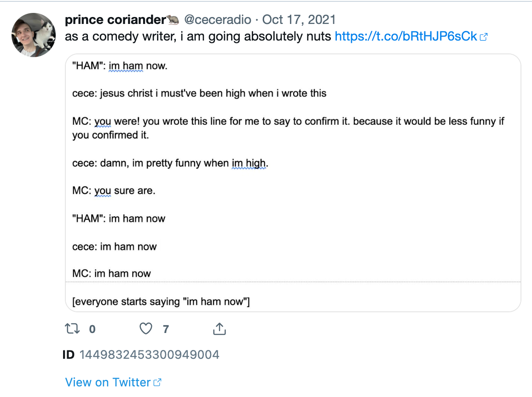Click the bold ID label
Viewport: 532px width, 397px height.
tap(69, 355)
